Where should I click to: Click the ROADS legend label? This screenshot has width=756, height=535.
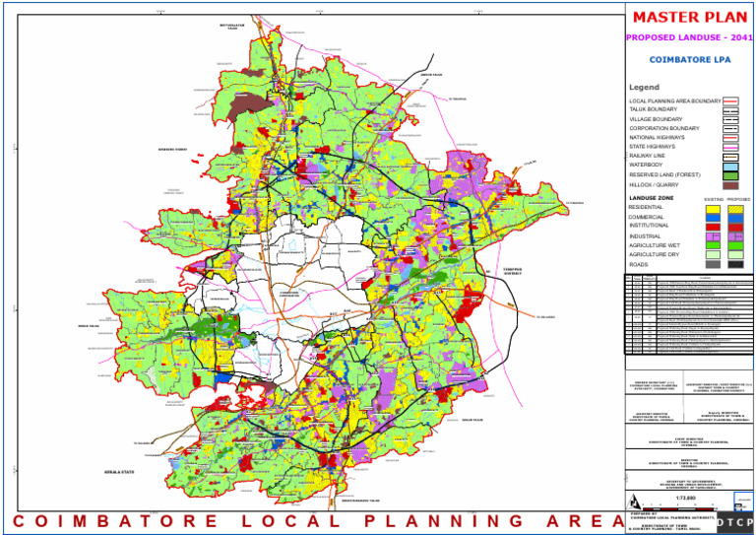(x=638, y=265)
